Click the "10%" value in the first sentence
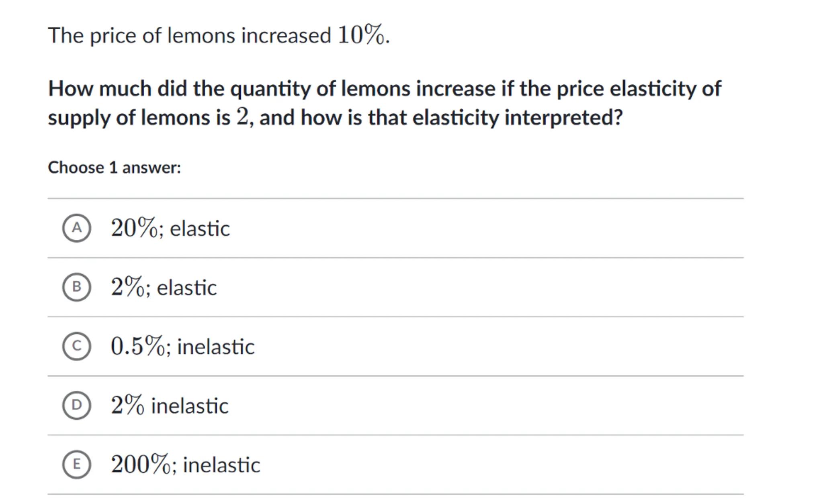The image size is (823, 504). [361, 35]
